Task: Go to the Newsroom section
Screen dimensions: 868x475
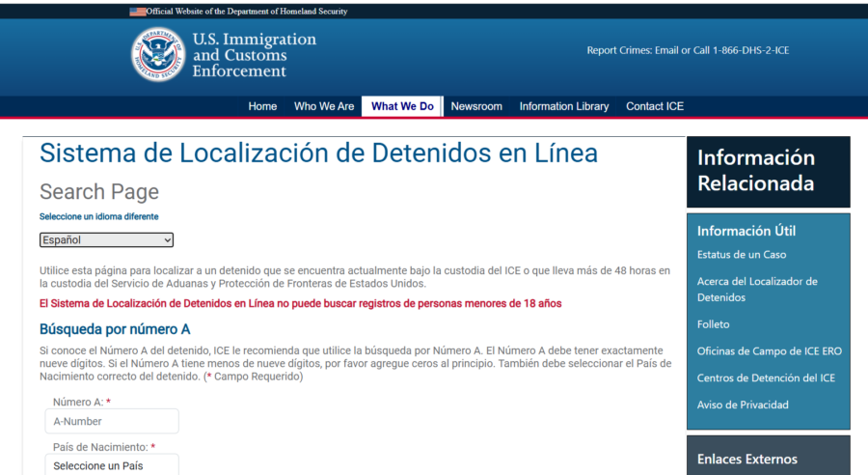Action: (476, 106)
